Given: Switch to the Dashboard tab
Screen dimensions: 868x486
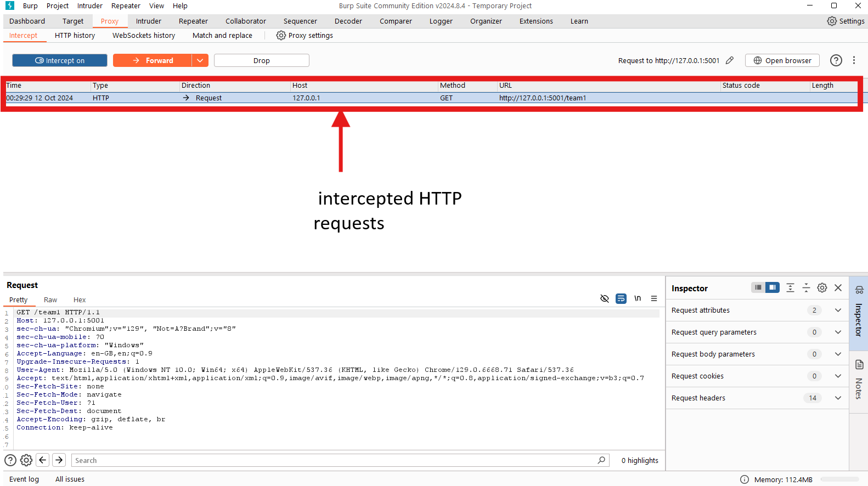Looking at the screenshot, I should pyautogui.click(x=27, y=21).
